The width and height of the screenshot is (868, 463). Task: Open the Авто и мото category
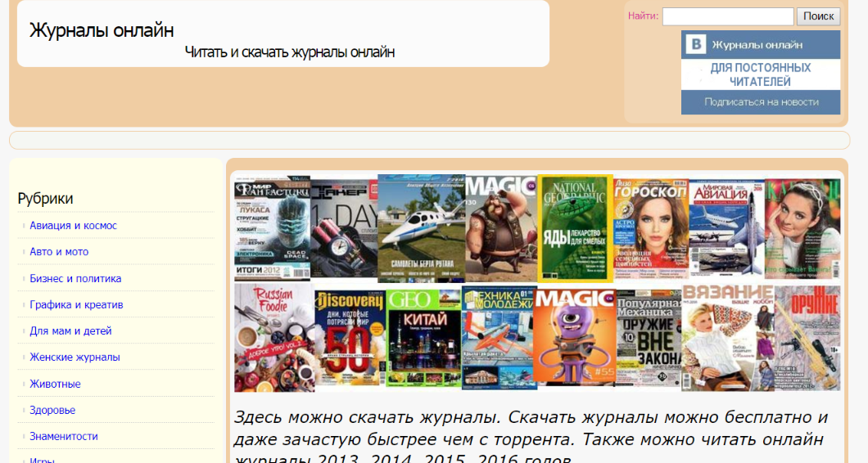coord(59,252)
